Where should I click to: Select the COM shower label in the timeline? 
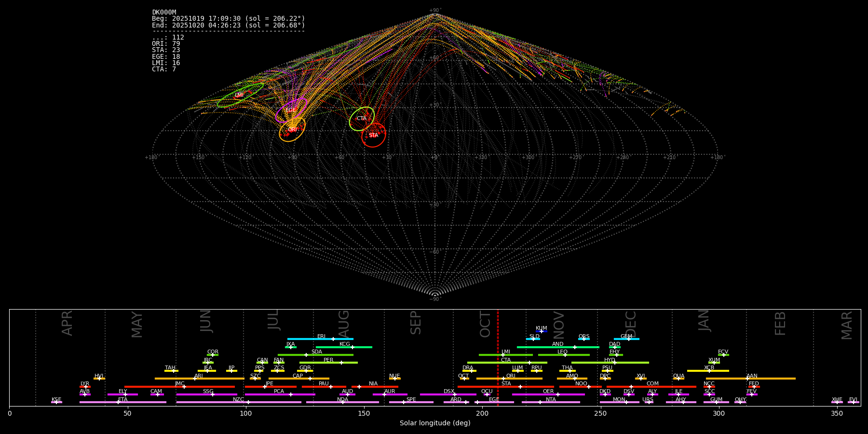coord(652,384)
